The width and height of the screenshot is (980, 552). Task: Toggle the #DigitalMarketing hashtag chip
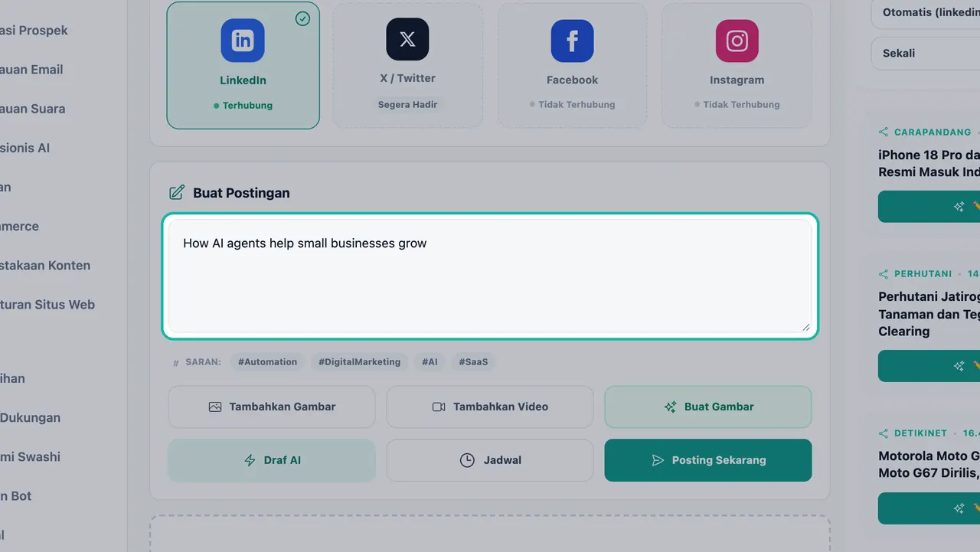click(359, 362)
